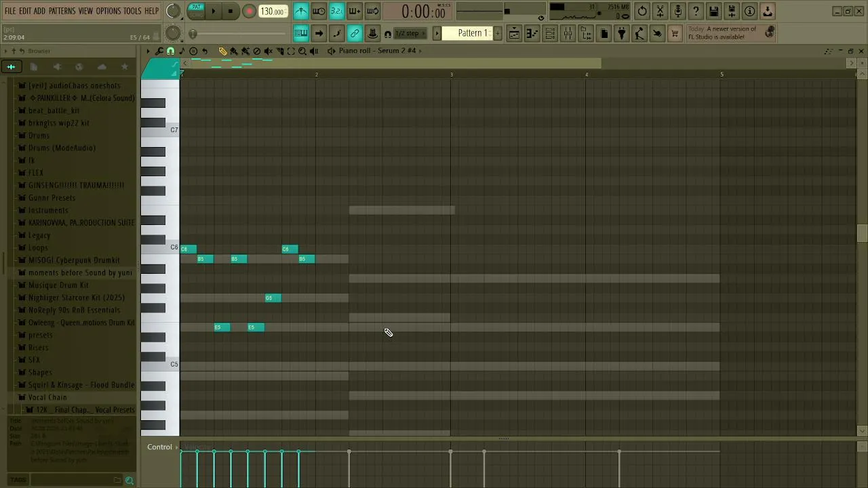Select the Mute tool speaker icon
This screenshot has width=868, height=488.
coord(268,51)
